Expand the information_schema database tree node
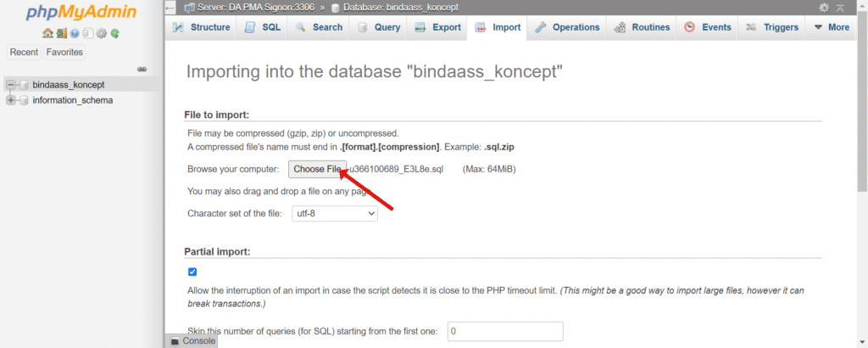The image size is (868, 348). [10, 100]
